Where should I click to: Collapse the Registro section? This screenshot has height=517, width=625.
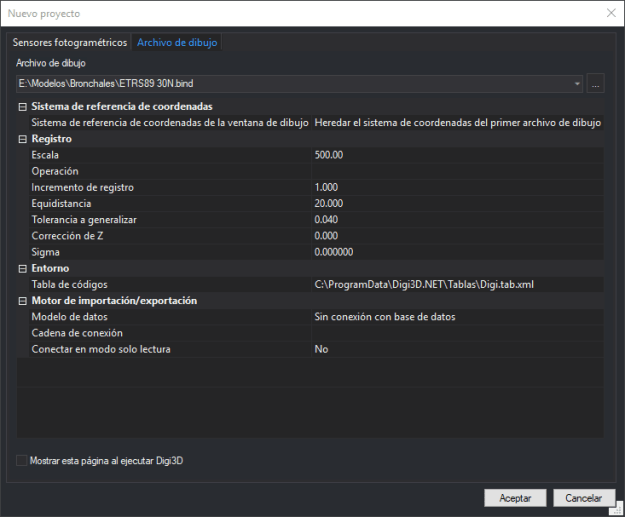(x=22, y=139)
